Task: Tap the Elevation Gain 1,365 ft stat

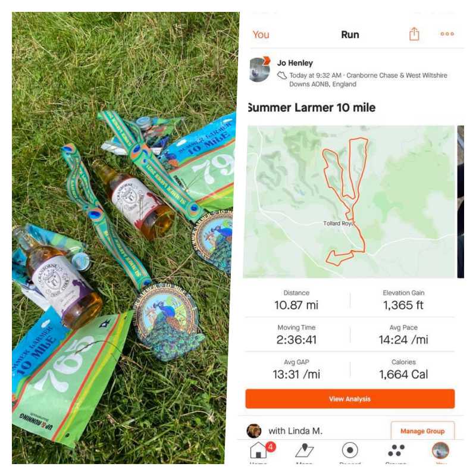Action: pyautogui.click(x=403, y=300)
